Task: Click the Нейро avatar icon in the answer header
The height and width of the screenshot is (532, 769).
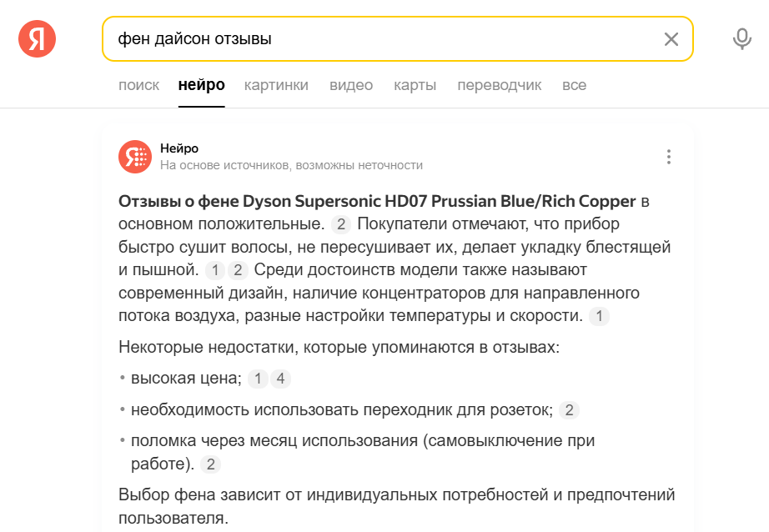Action: pos(134,157)
